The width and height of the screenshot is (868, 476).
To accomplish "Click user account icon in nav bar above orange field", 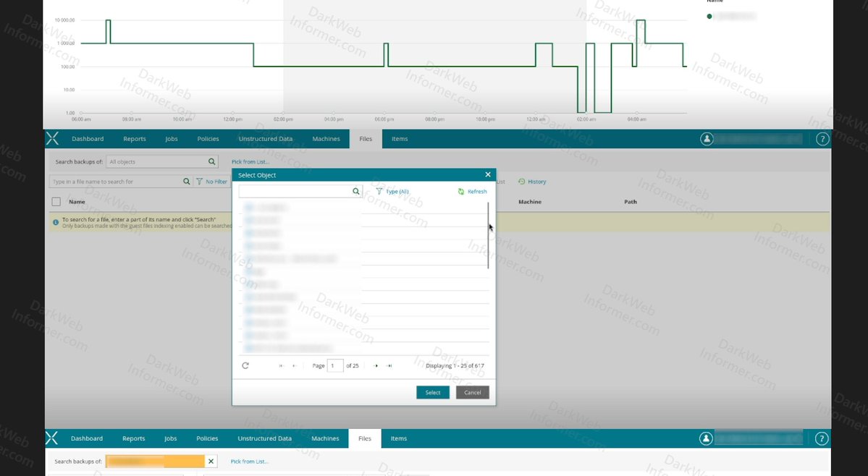I will point(706,438).
